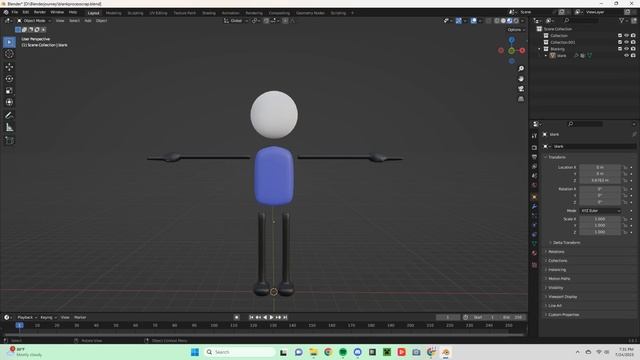Jump to the timeline end frame
This screenshot has height=360, width=640.
(285, 317)
